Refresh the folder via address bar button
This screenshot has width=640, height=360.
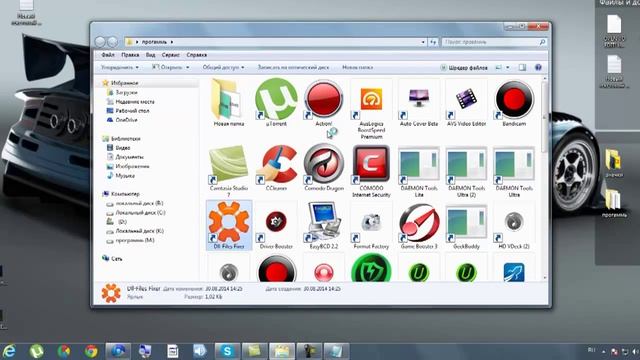pyautogui.click(x=433, y=42)
